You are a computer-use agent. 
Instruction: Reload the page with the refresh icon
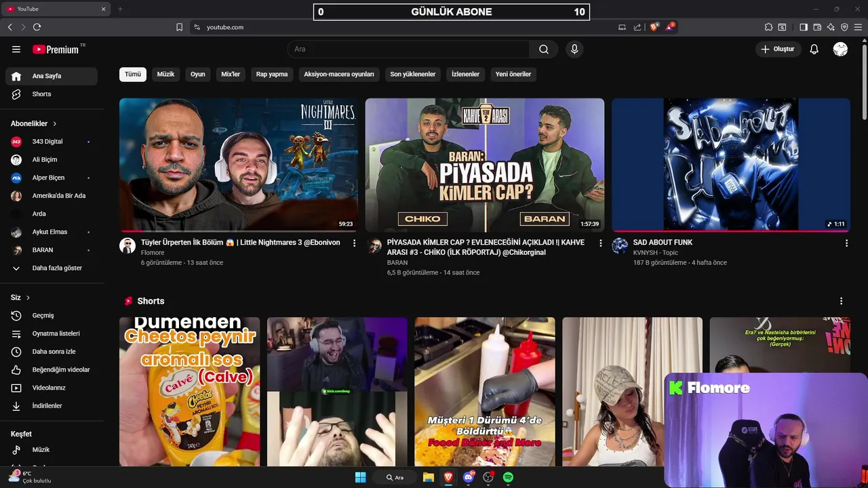[x=37, y=27]
